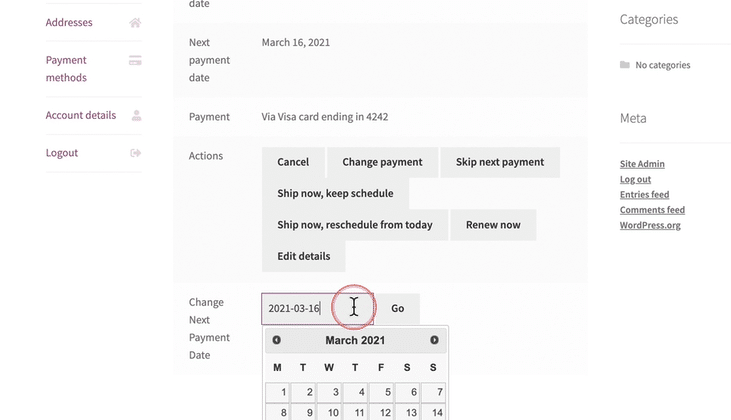Click the Addresses home icon
731x420 pixels.
click(x=135, y=23)
